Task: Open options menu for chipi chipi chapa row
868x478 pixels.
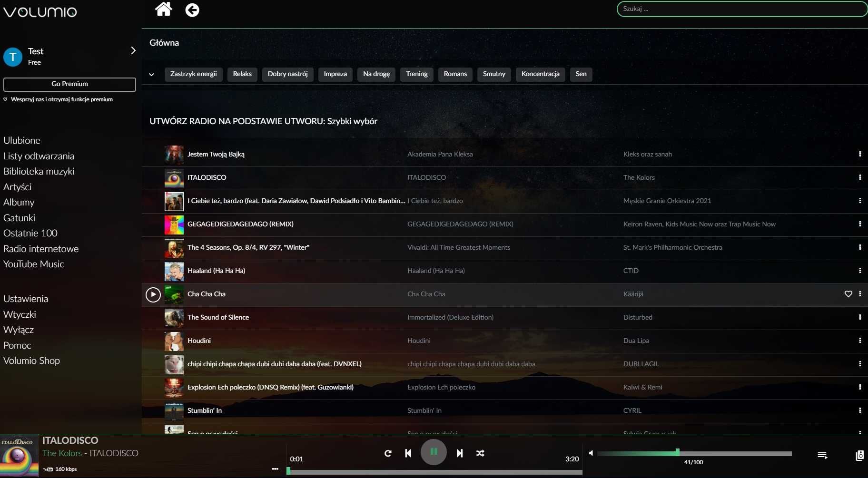Action: [x=860, y=364]
